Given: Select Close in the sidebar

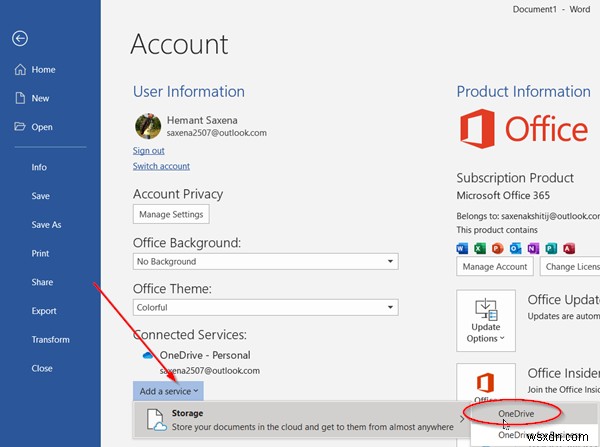Looking at the screenshot, I should coord(42,368).
